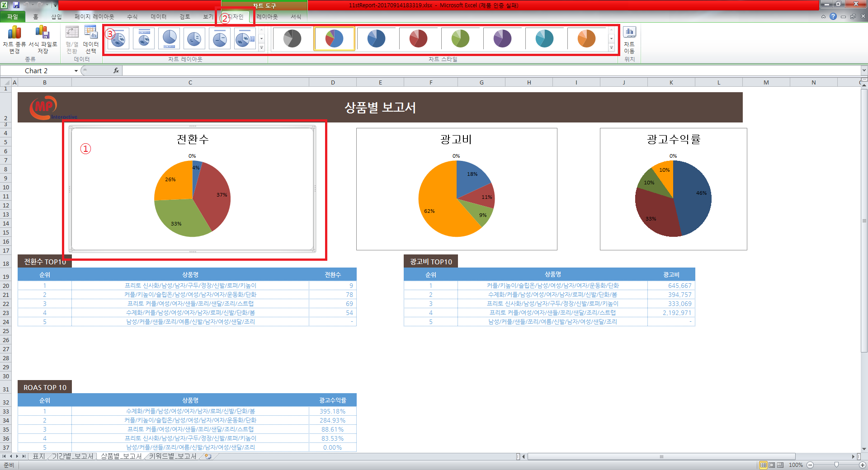
Task: Choose the second chart layout thumbnail
Action: pyautogui.click(x=144, y=38)
